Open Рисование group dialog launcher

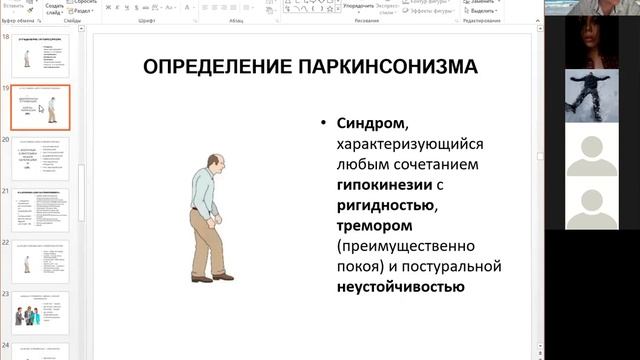click(x=457, y=21)
